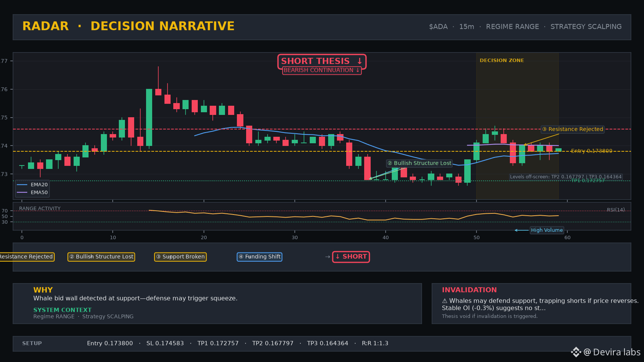Click the Funding Shift step badge

click(x=260, y=257)
